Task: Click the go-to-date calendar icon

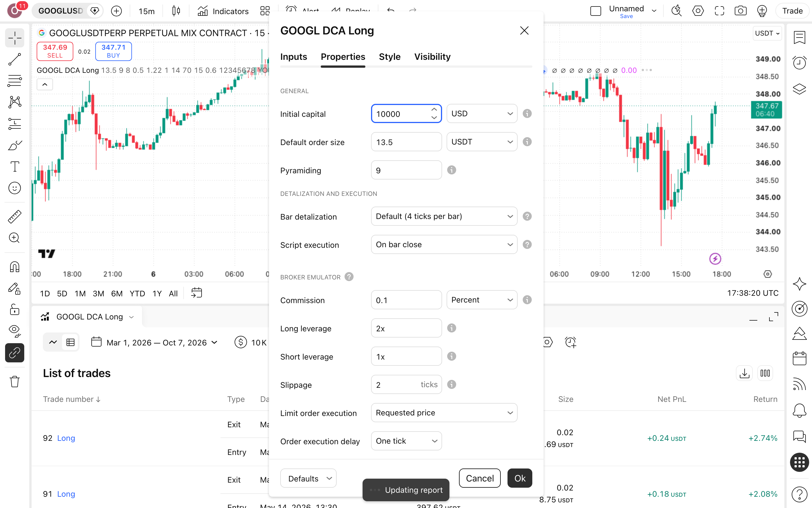Action: click(197, 293)
